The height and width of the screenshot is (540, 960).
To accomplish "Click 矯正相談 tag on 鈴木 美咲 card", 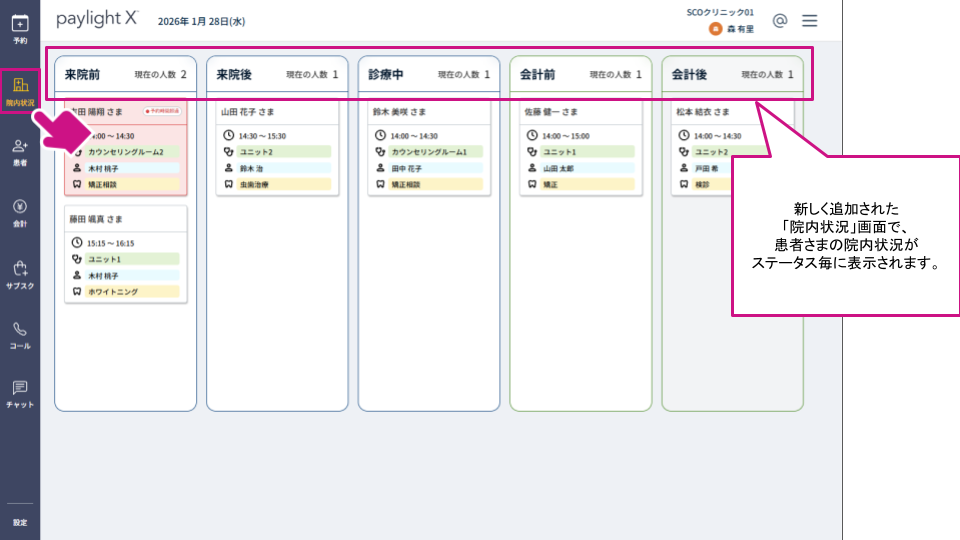I will click(x=436, y=184).
